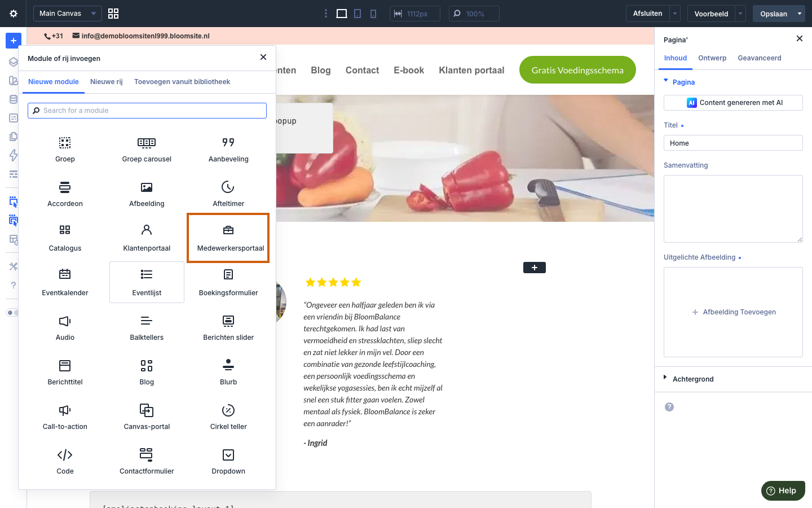Click in the module search field
Screen dimensions: 812x508
tap(147, 111)
